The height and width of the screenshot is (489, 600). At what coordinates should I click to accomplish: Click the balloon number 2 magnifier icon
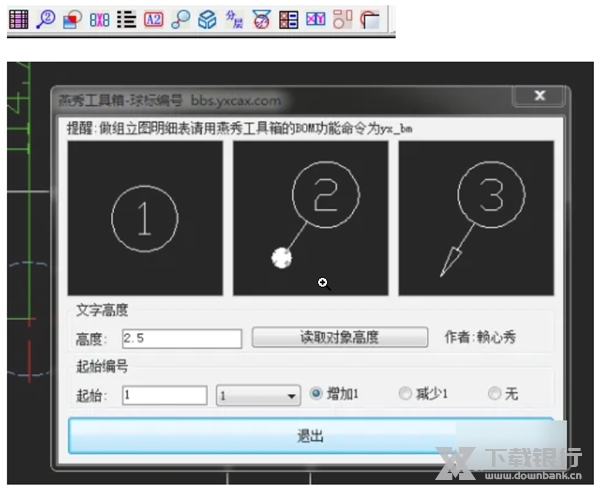tap(46, 19)
